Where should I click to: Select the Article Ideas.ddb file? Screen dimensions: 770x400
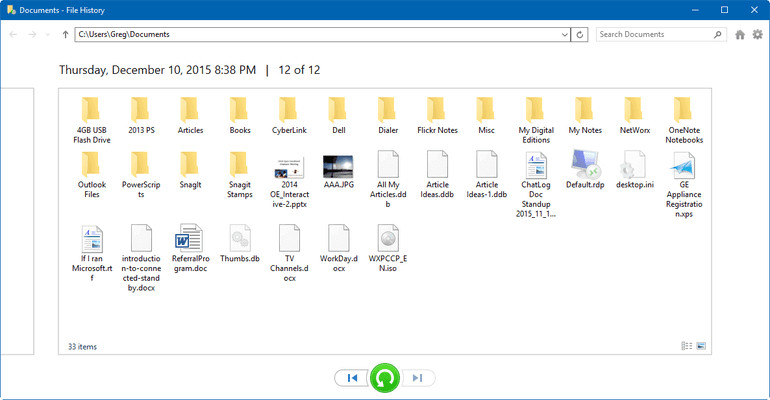point(437,175)
